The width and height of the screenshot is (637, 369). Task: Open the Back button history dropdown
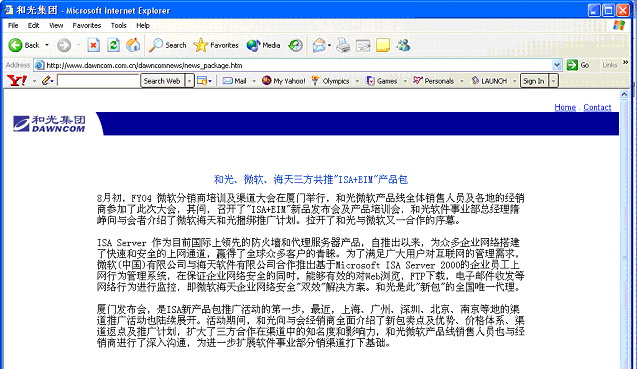click(47, 45)
